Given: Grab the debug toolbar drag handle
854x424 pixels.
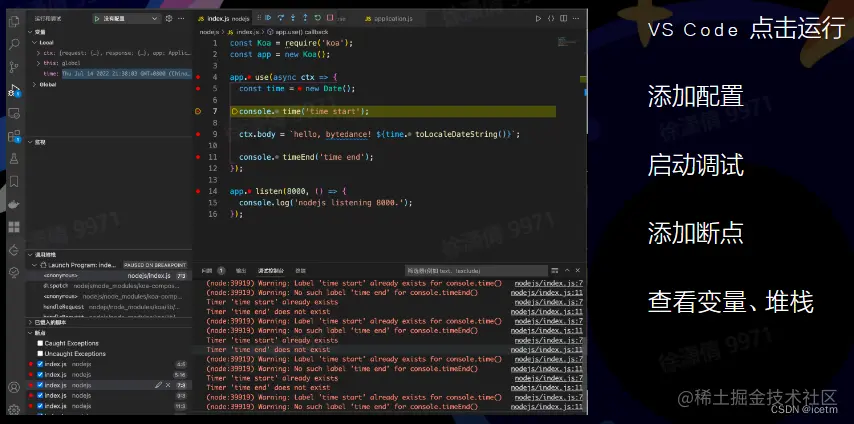Looking at the screenshot, I should coord(259,18).
